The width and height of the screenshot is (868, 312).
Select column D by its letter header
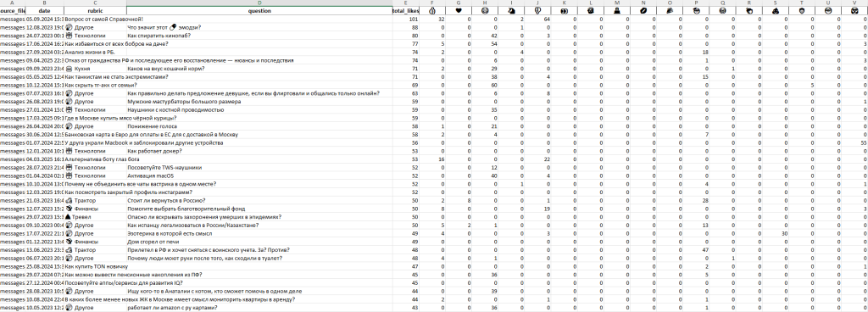(259, 3)
